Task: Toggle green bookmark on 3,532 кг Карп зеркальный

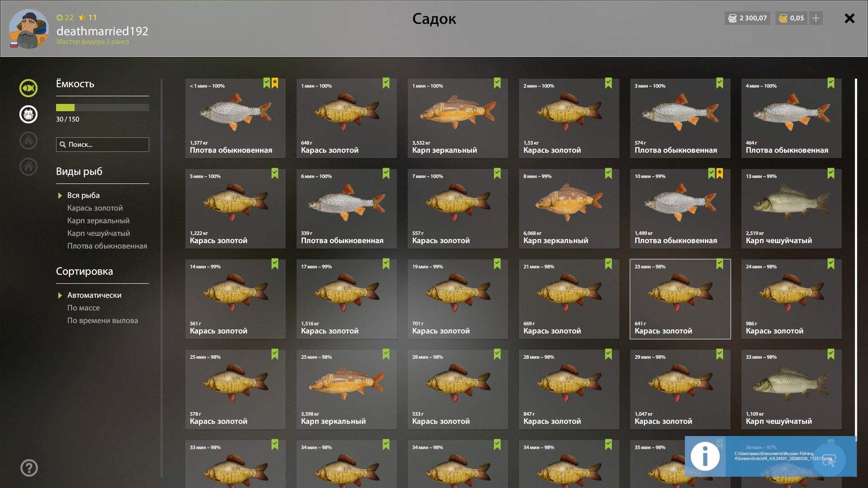Action: pyautogui.click(x=497, y=83)
